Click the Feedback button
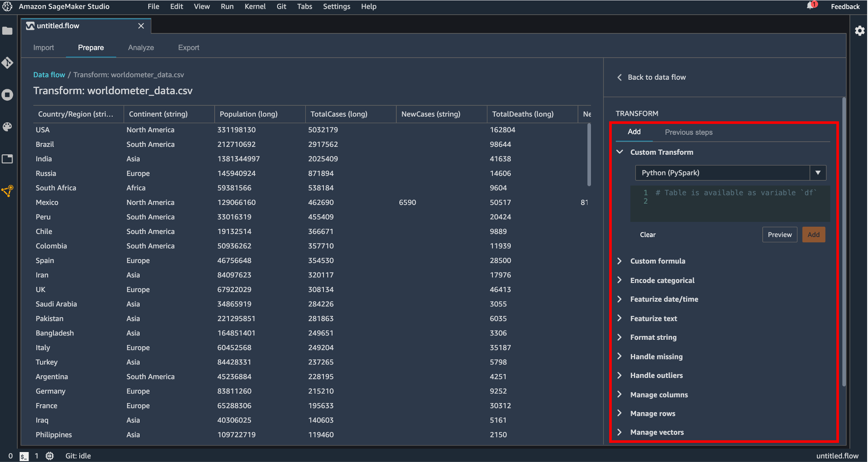This screenshot has width=868, height=462. (845, 7)
